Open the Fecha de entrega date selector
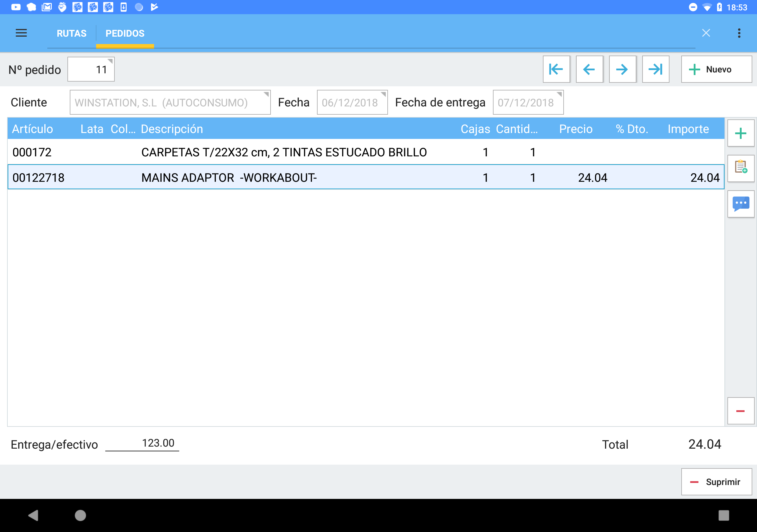Screen dimensions: 757x532 pyautogui.click(x=528, y=103)
